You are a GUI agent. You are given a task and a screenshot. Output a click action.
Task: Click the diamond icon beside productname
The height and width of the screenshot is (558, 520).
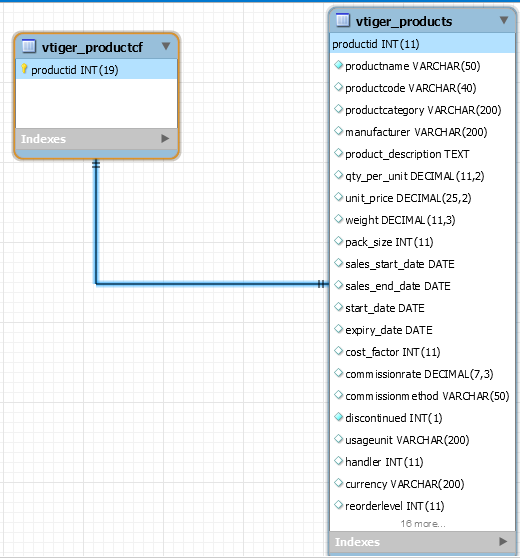(x=338, y=65)
